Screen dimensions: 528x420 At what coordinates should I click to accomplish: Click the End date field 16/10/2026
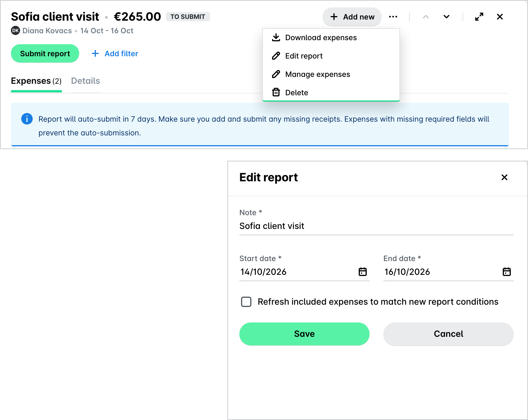coord(449,272)
